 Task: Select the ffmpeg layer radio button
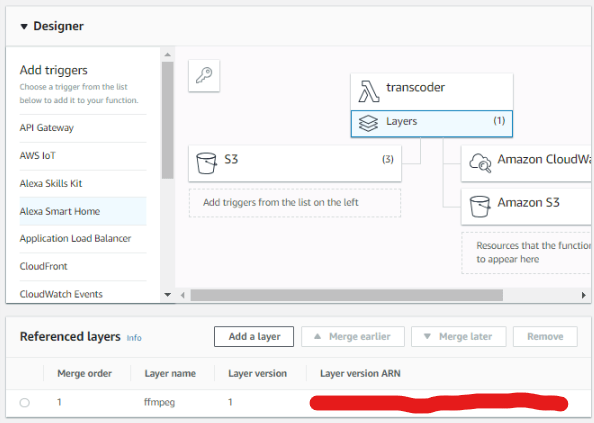[25, 403]
